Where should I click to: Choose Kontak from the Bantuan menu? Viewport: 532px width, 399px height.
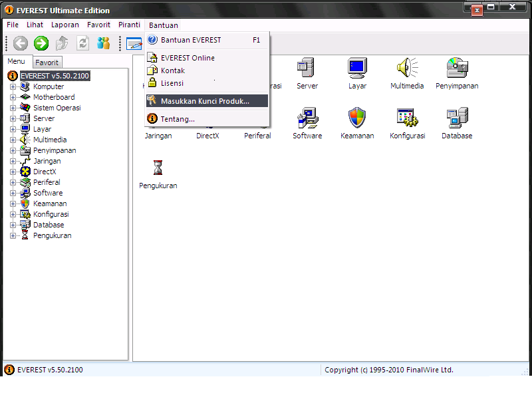[x=207, y=70]
